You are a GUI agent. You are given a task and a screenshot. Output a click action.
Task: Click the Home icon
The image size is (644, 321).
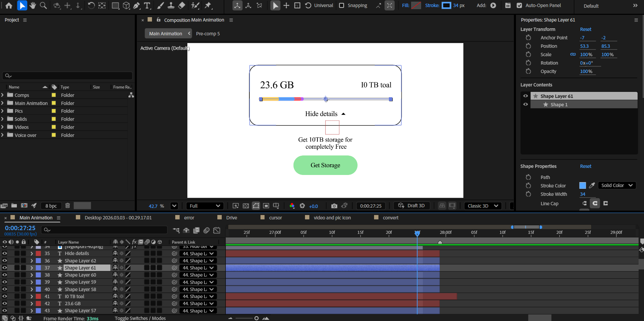pyautogui.click(x=9, y=5)
